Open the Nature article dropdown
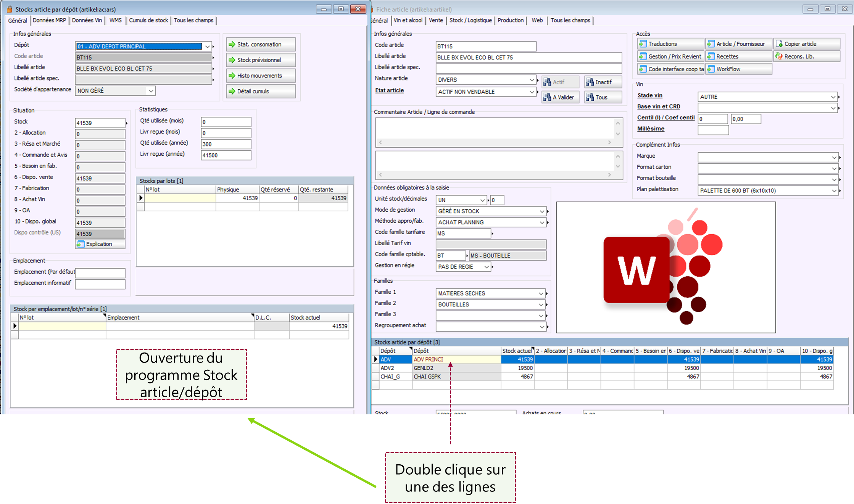The image size is (854, 504). (x=532, y=80)
